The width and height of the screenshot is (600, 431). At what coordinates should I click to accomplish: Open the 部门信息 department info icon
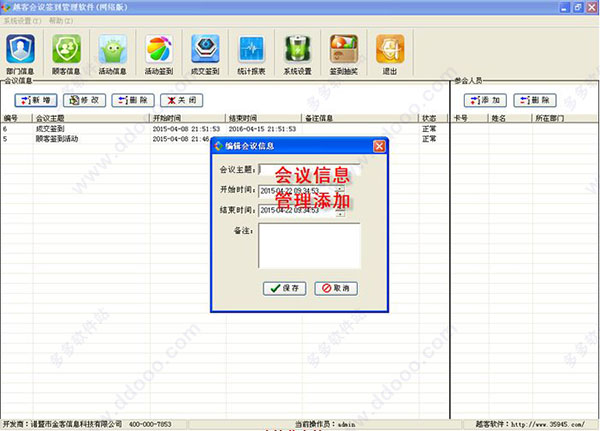point(20,53)
